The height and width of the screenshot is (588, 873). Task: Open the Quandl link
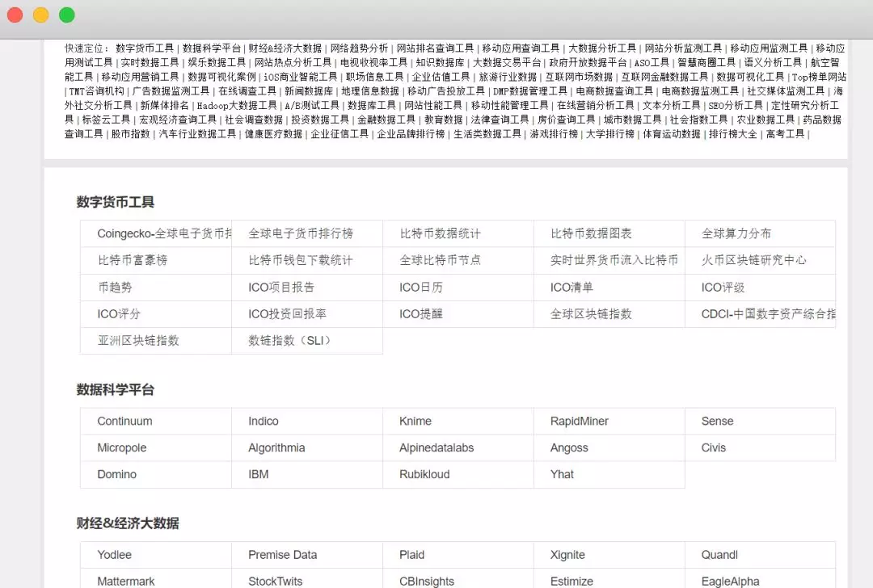tap(719, 555)
